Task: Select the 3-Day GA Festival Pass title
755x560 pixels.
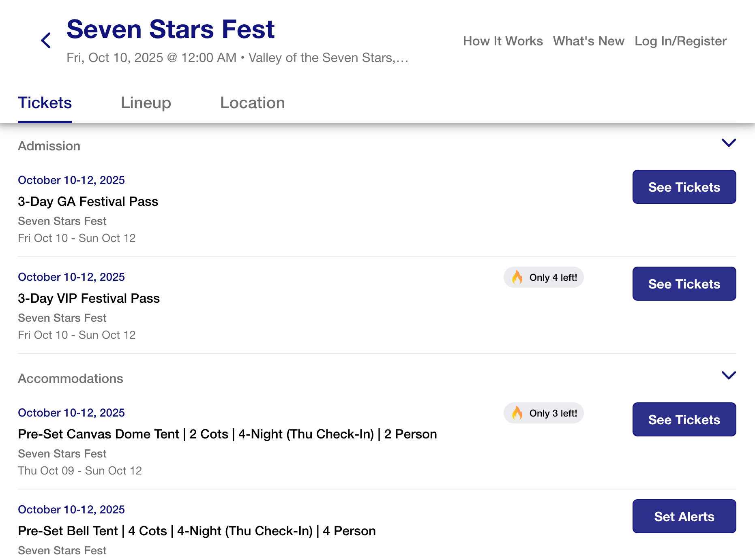Action: tap(88, 201)
